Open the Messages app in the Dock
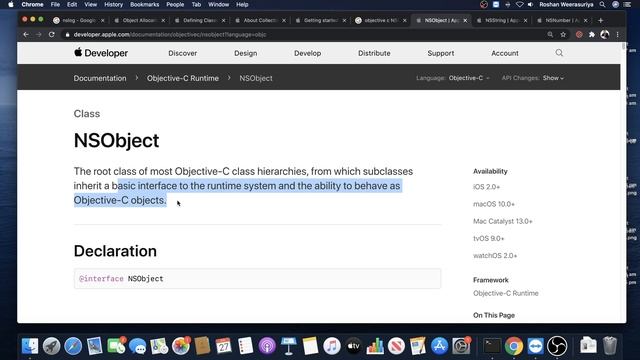The height and width of the screenshot is (360, 640). (x=138, y=346)
